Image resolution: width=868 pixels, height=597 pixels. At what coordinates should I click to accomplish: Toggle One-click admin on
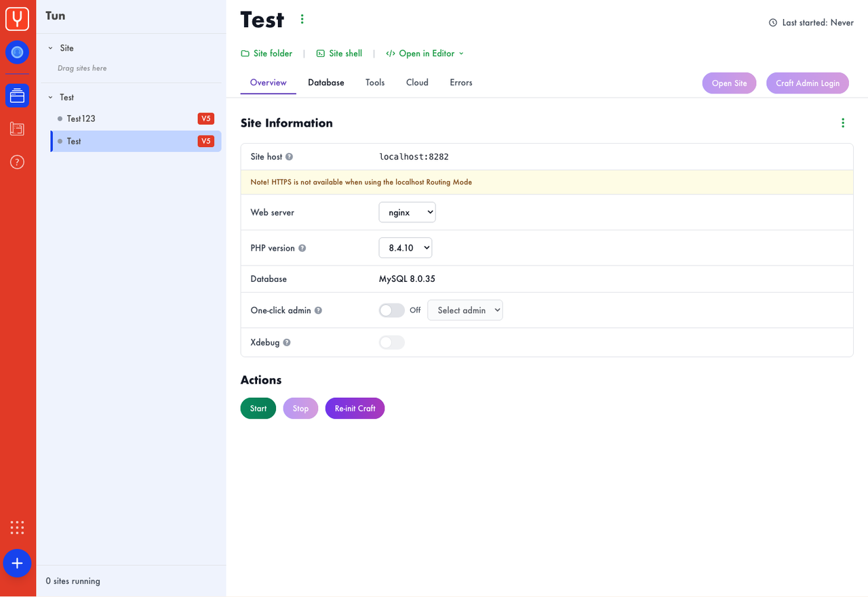[x=391, y=310]
